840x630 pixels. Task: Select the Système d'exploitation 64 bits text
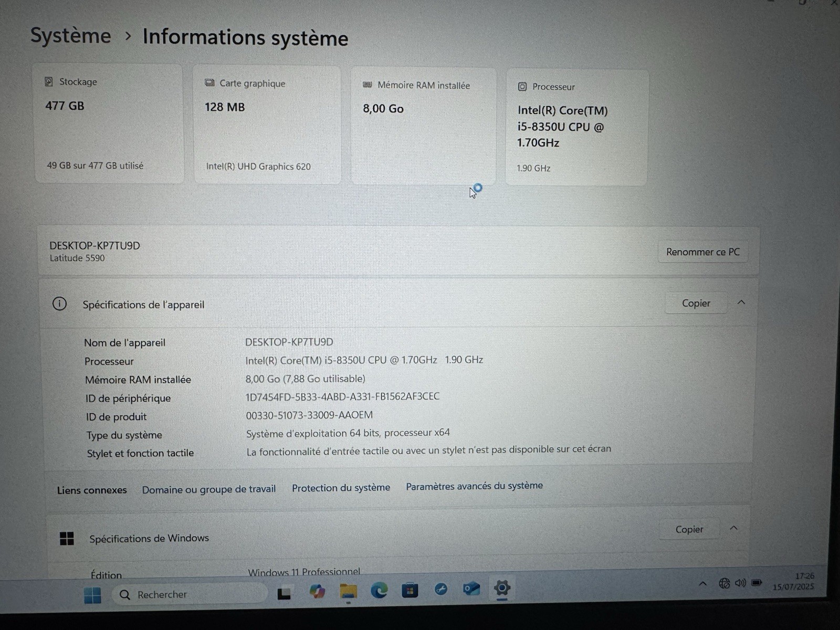(348, 433)
